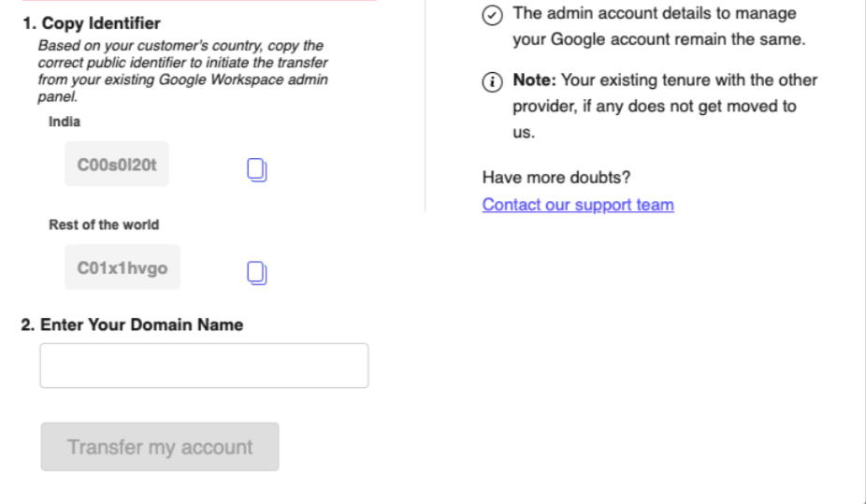Image resolution: width=866 pixels, height=504 pixels.
Task: Click the Copy Identifier step heading
Action: pyautogui.click(x=92, y=23)
